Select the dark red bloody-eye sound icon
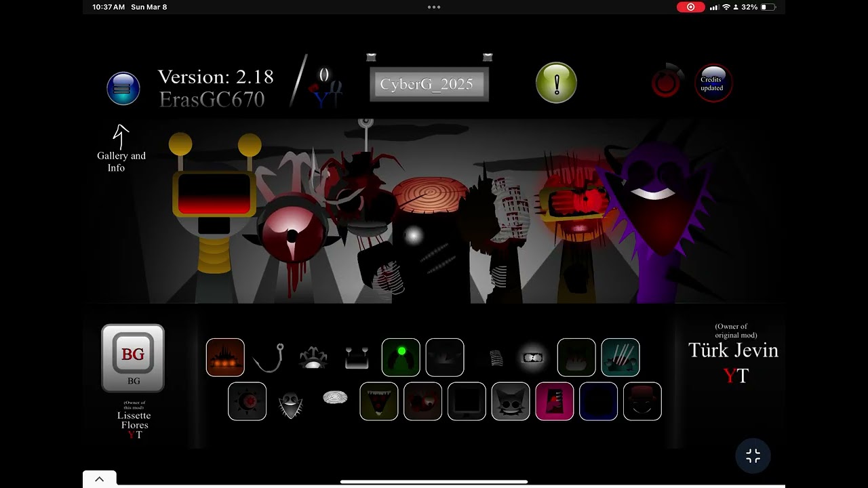Screen dimensions: 868x488 (x=422, y=401)
